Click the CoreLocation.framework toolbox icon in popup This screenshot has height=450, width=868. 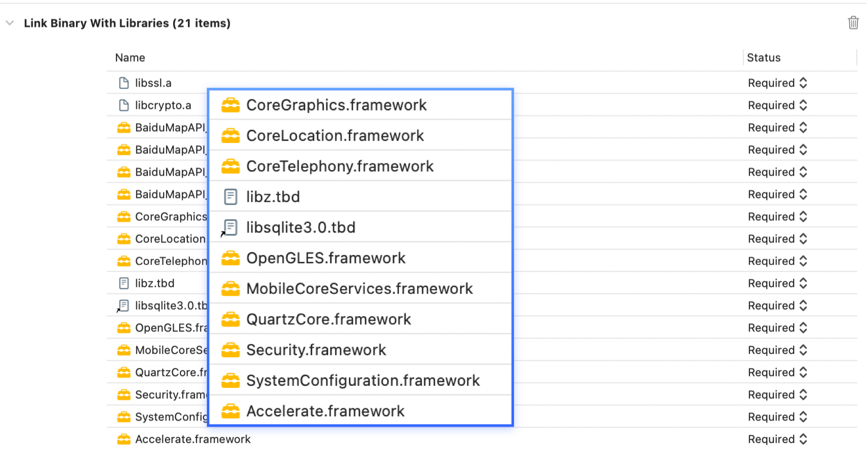(231, 136)
